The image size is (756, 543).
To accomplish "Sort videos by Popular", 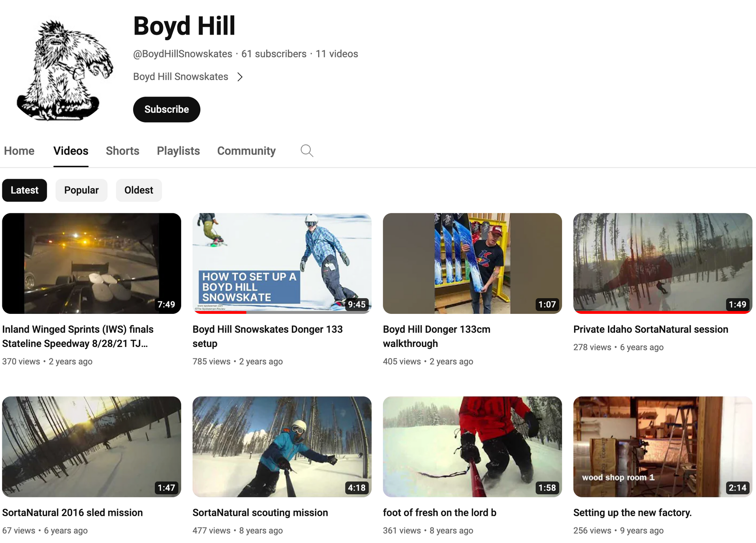I will 82,190.
